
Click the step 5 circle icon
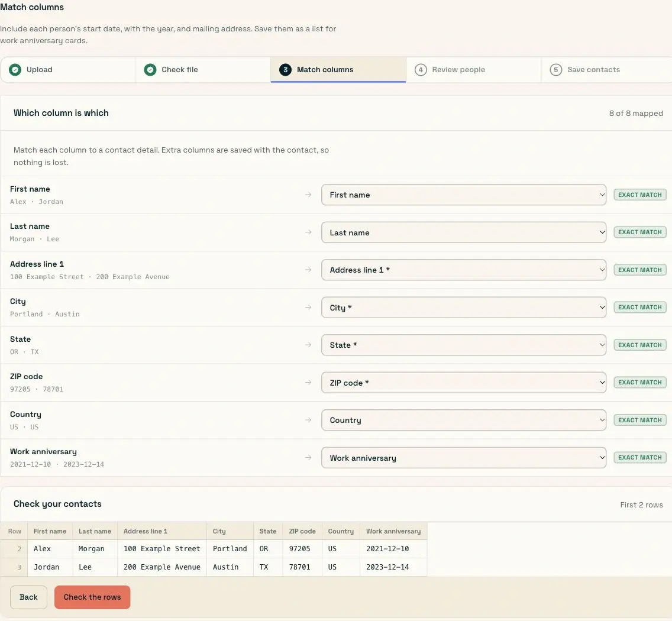click(x=556, y=69)
